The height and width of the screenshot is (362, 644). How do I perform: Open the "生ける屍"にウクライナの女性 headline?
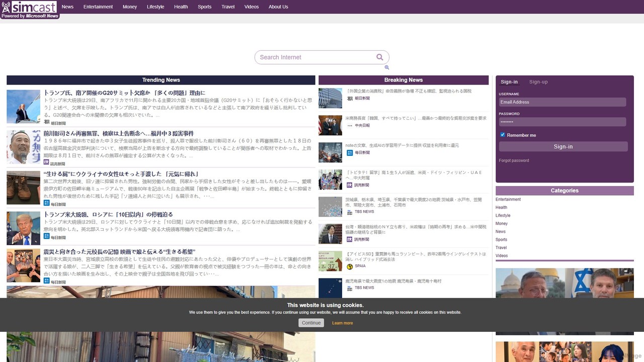pyautogui.click(x=121, y=174)
